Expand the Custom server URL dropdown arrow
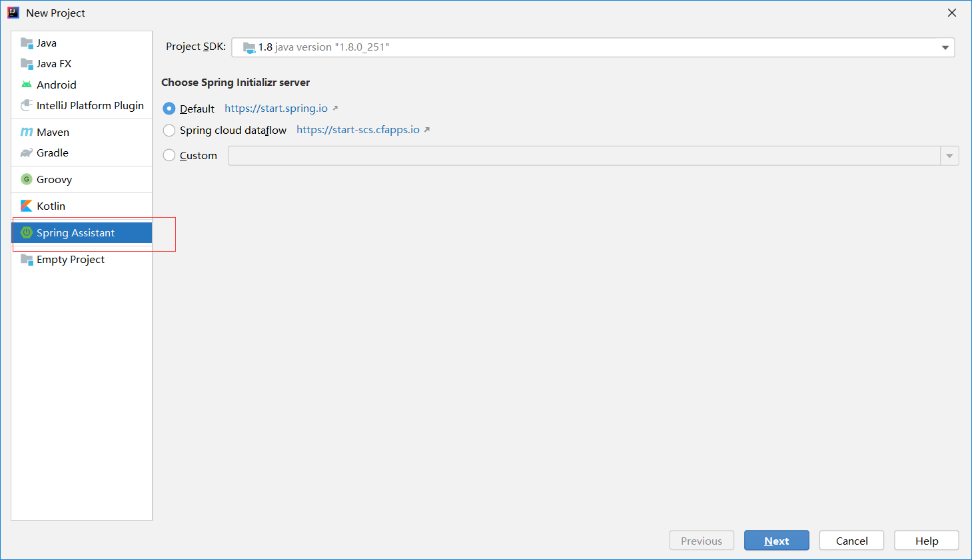 point(949,156)
